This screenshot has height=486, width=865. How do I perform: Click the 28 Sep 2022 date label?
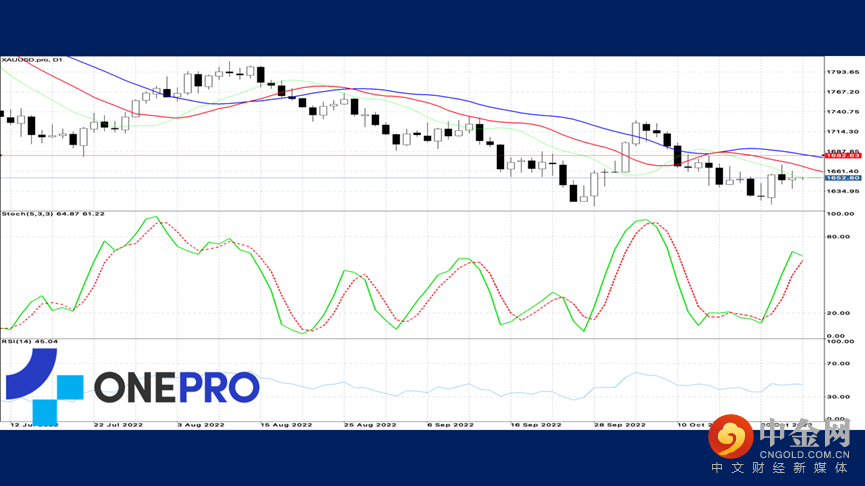[x=620, y=425]
